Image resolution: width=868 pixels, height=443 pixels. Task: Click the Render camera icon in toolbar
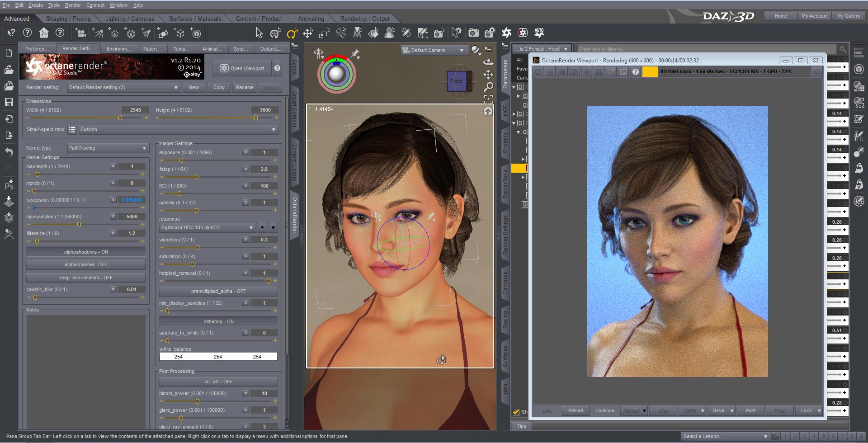click(x=473, y=33)
